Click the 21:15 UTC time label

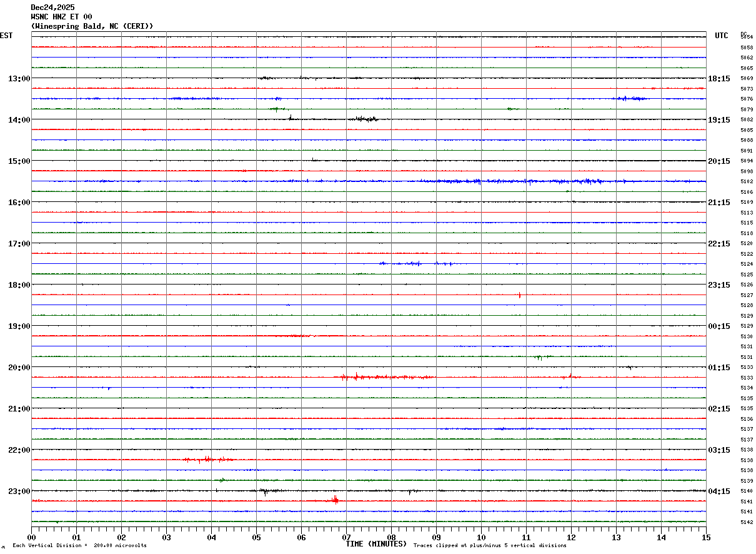click(x=719, y=203)
